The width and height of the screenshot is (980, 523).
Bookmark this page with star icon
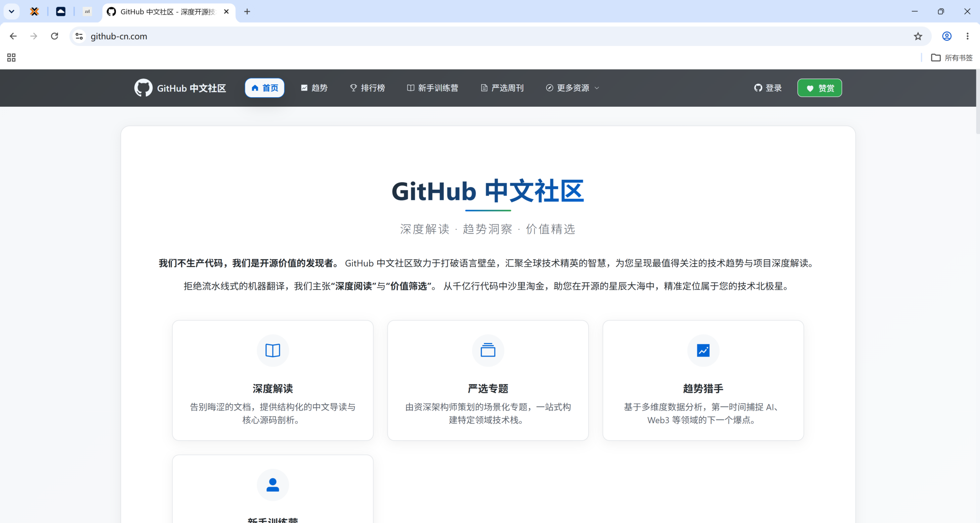pyautogui.click(x=918, y=36)
